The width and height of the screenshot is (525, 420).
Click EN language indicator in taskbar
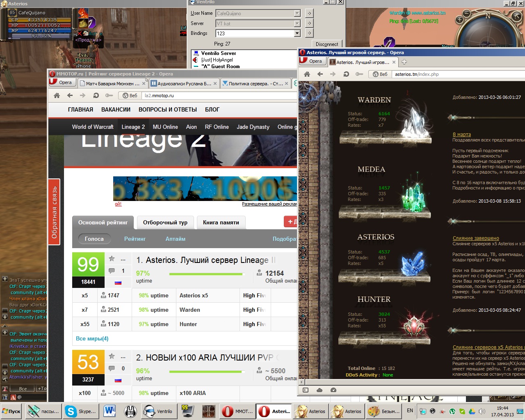(410, 410)
